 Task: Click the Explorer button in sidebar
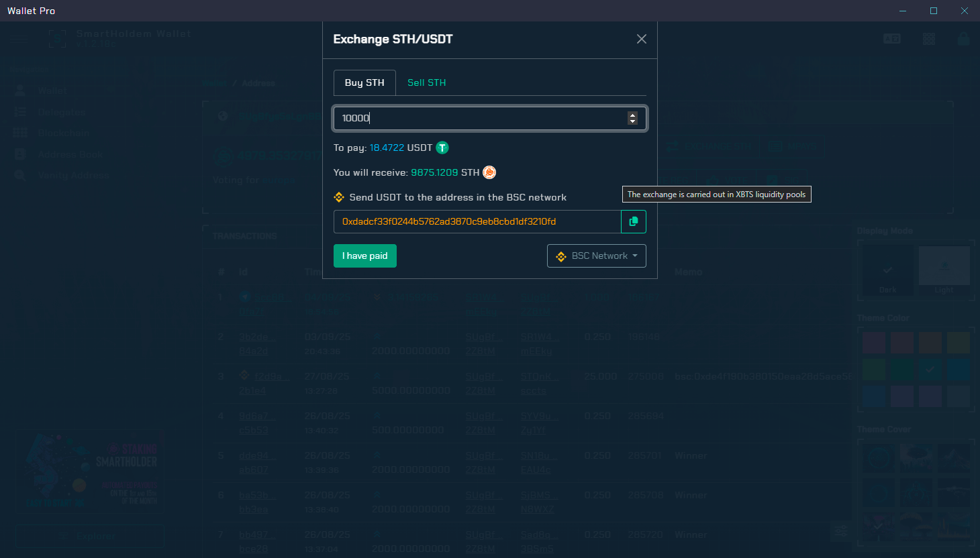coord(90,536)
